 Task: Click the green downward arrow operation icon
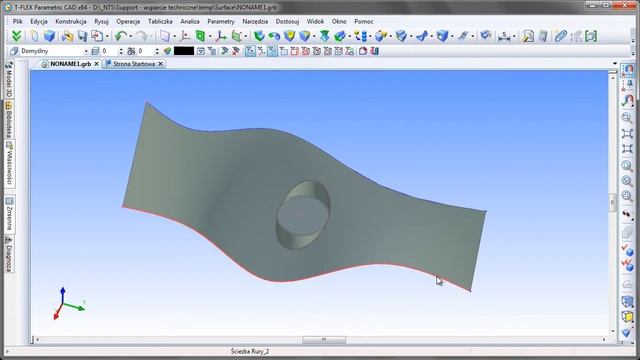(x=324, y=36)
